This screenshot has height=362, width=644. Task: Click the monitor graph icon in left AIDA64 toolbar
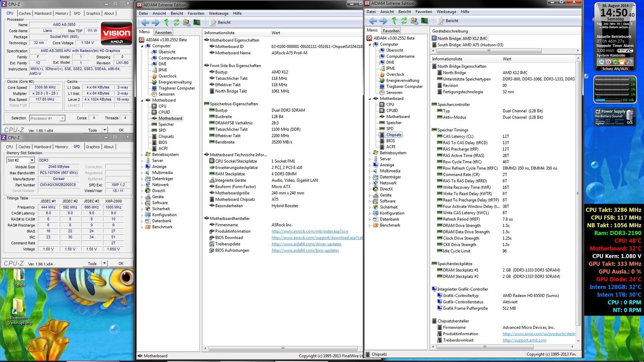pyautogui.click(x=197, y=22)
